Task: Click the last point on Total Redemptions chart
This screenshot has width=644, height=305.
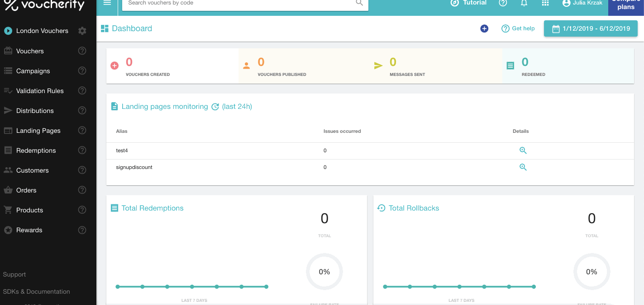Action: coord(267,286)
